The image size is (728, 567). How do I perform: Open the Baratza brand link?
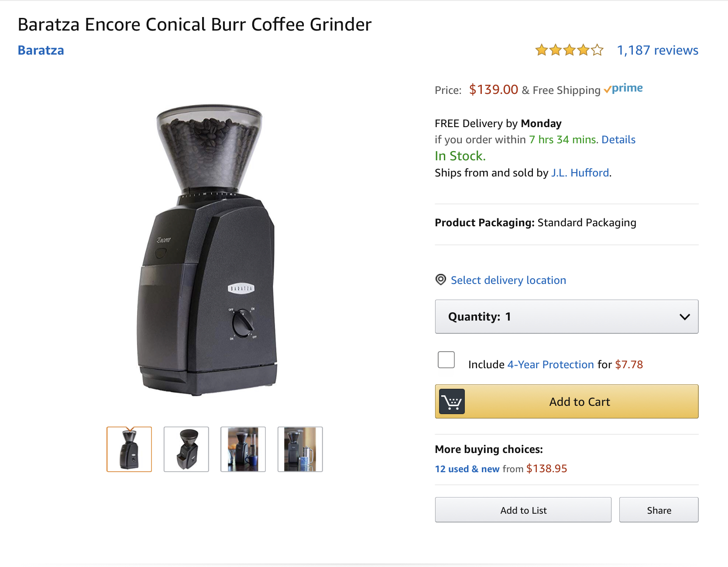[41, 50]
